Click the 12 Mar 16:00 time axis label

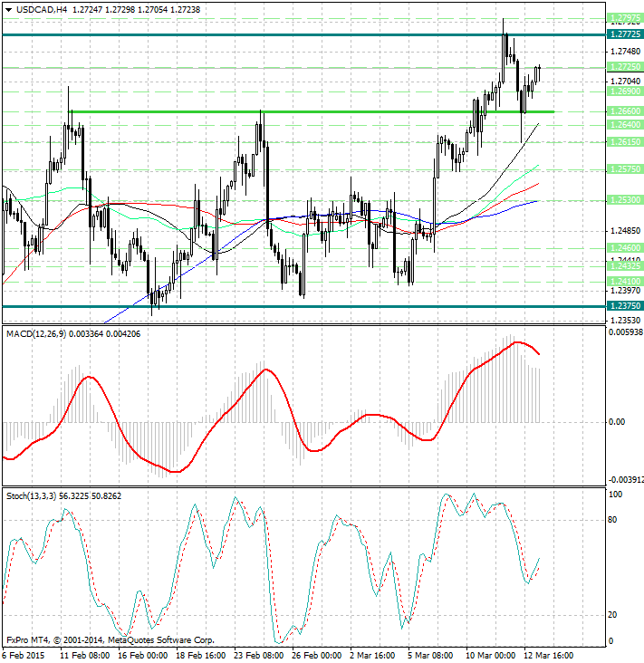pyautogui.click(x=548, y=656)
